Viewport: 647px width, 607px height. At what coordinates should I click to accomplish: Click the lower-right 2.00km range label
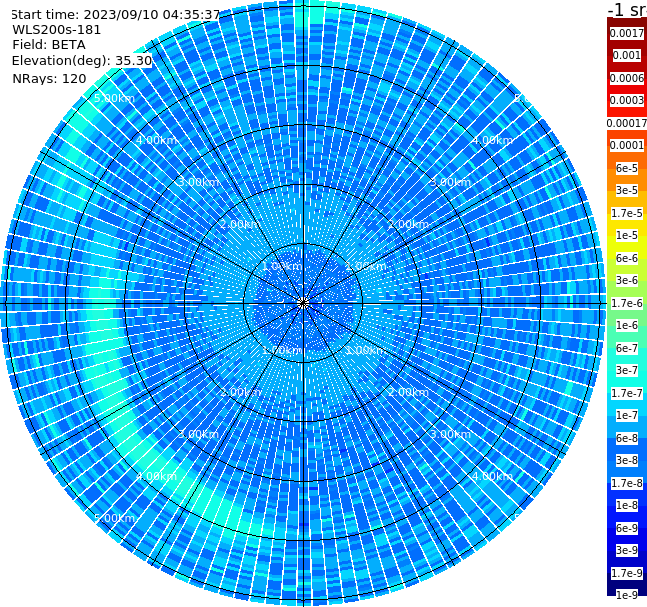tap(408, 392)
